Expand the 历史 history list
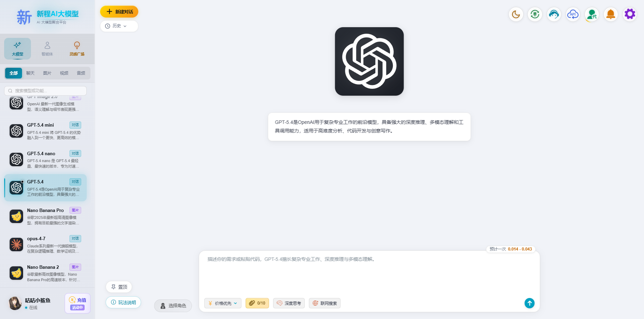Viewport: 644px width, 319px height. pos(119,26)
